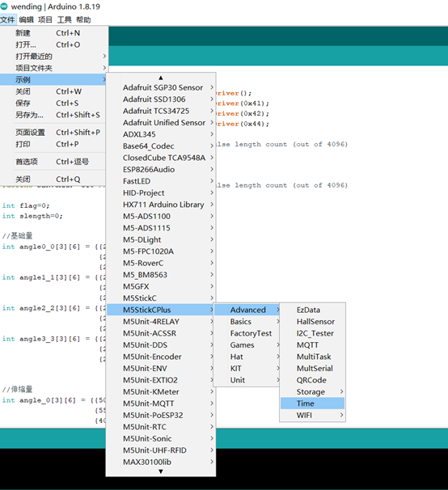
Task: Open M5StickC examples submenu
Action: pyautogui.click(x=161, y=298)
